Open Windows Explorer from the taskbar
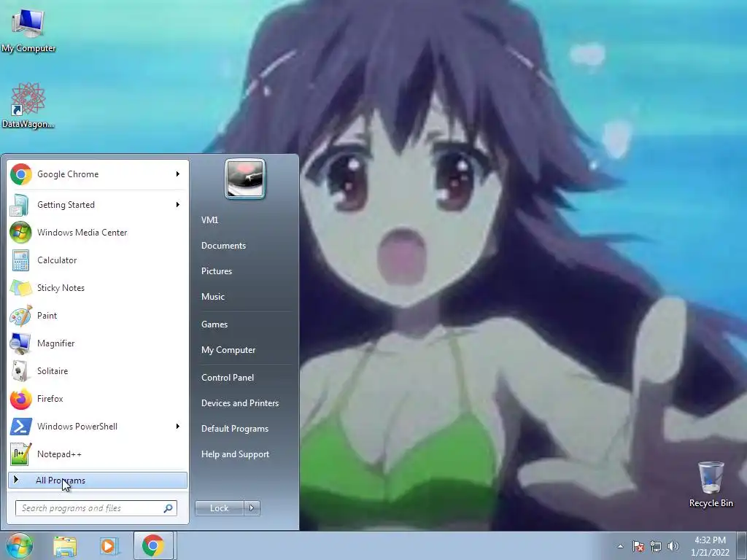 click(65, 546)
